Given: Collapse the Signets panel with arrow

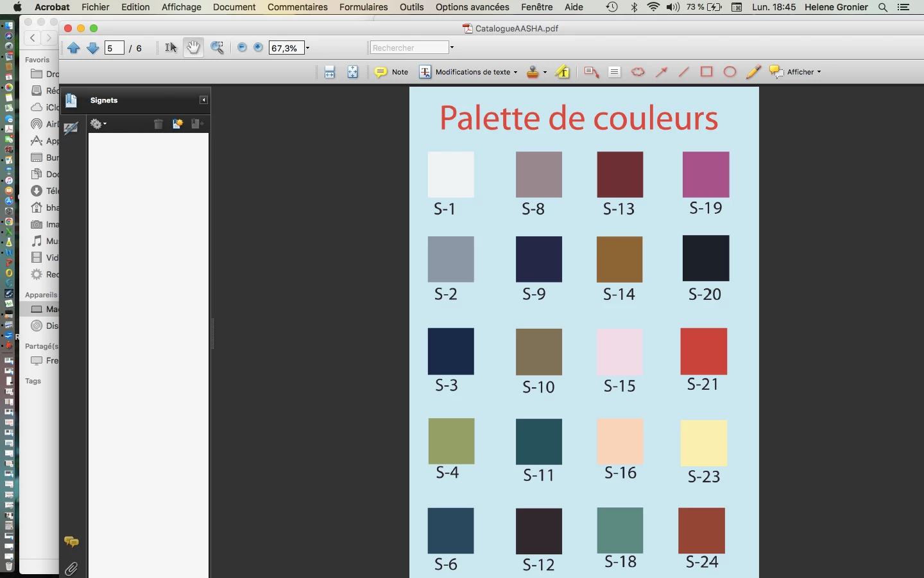Looking at the screenshot, I should click(x=203, y=100).
